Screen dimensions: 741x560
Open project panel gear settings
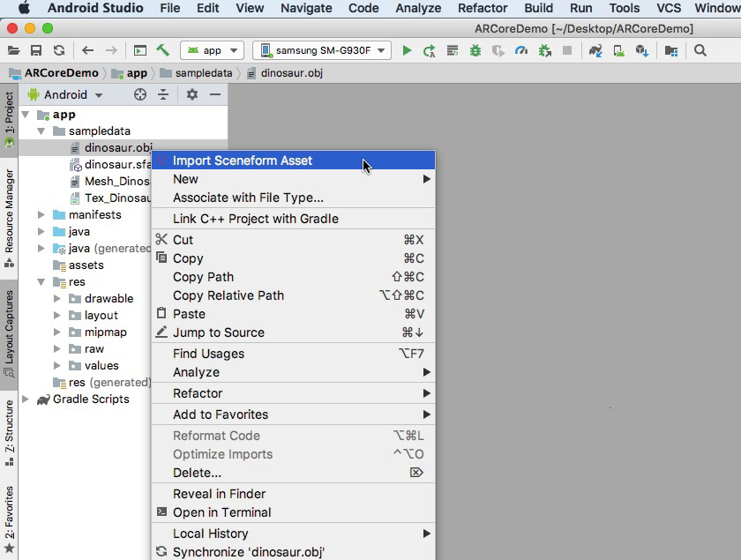pyautogui.click(x=192, y=95)
